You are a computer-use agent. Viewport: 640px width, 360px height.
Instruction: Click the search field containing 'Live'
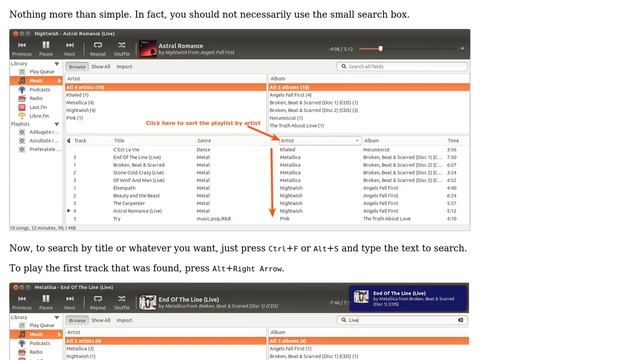tap(402, 320)
